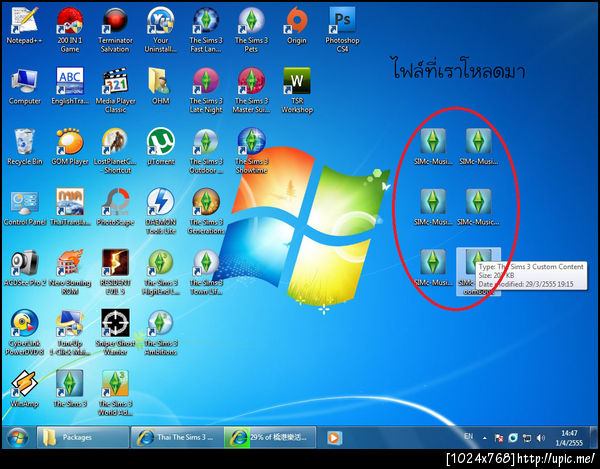The height and width of the screenshot is (469, 600).
Task: Open the Windows Start menu
Action: click(18, 438)
